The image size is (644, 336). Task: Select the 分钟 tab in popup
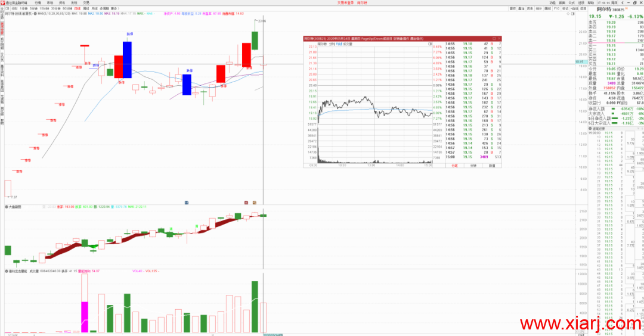coord(473,166)
